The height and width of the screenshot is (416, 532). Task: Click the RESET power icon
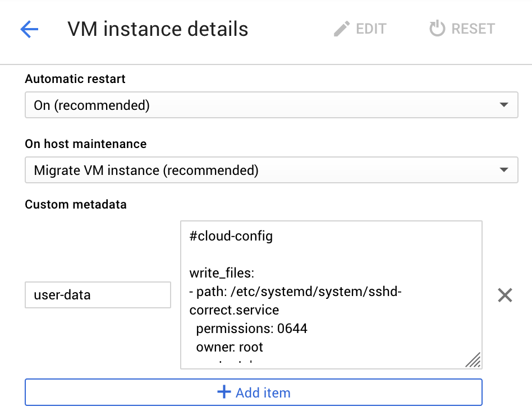coord(437,29)
